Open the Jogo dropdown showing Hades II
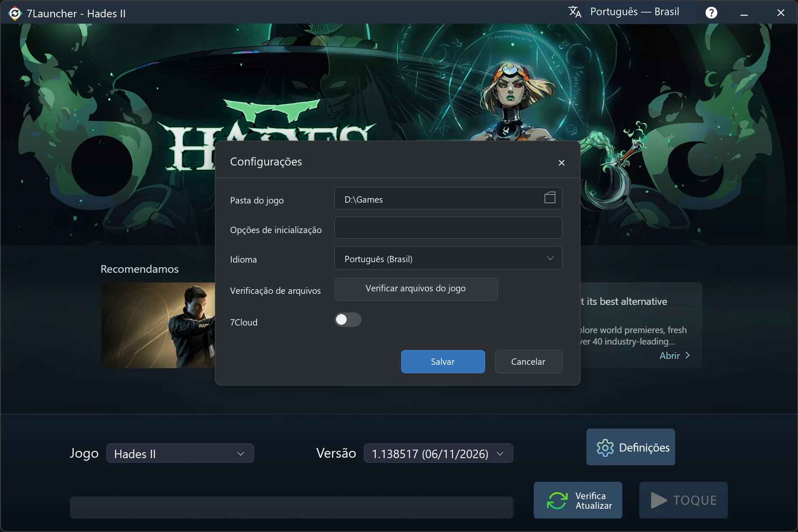Image resolution: width=798 pixels, height=532 pixels. coord(180,453)
